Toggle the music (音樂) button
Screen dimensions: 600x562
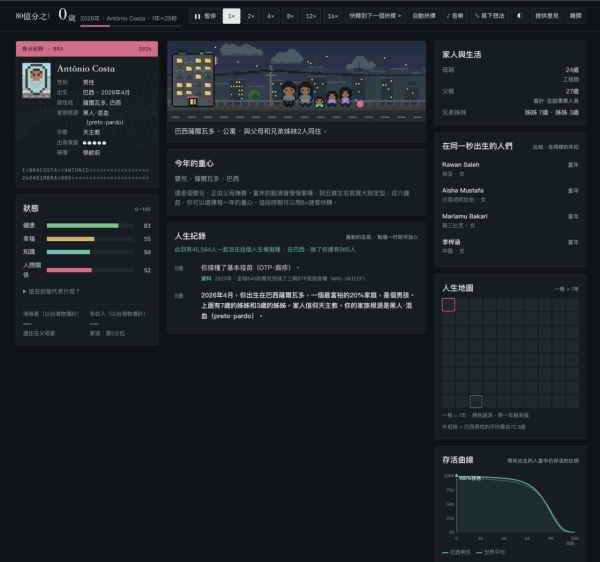[x=455, y=16]
